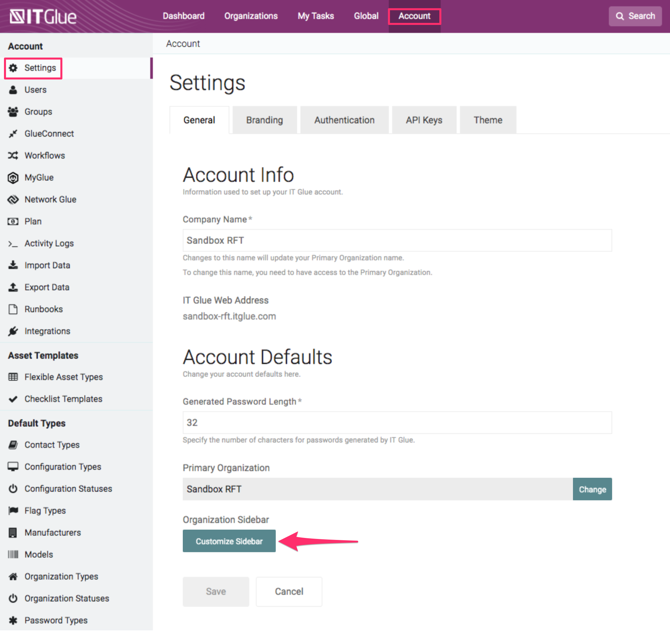Click the Customize Sidebar button
The image size is (670, 644).
point(229,541)
